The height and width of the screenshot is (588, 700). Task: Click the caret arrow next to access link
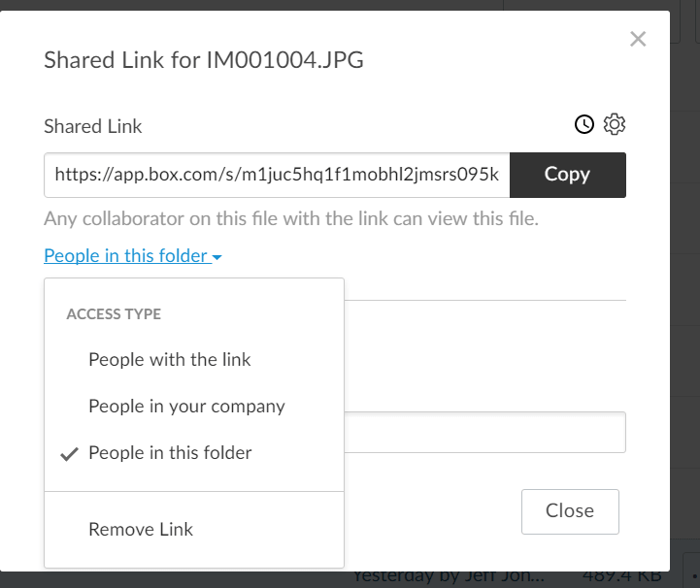217,257
